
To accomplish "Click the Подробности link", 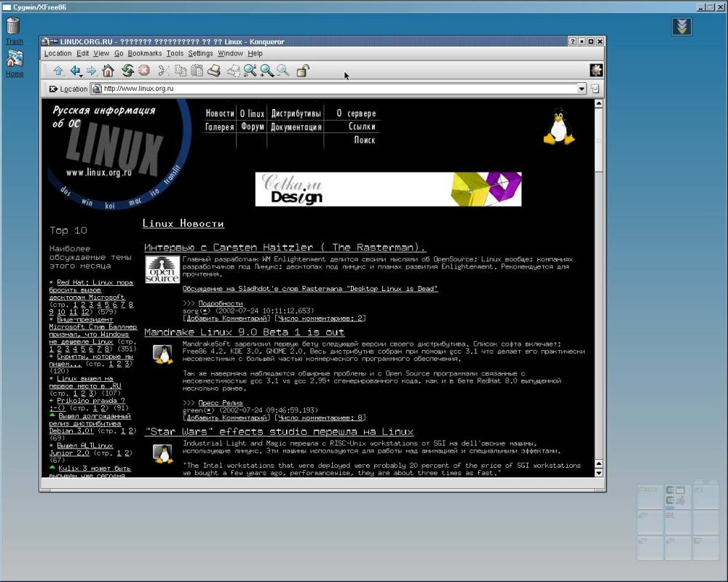I will (221, 303).
